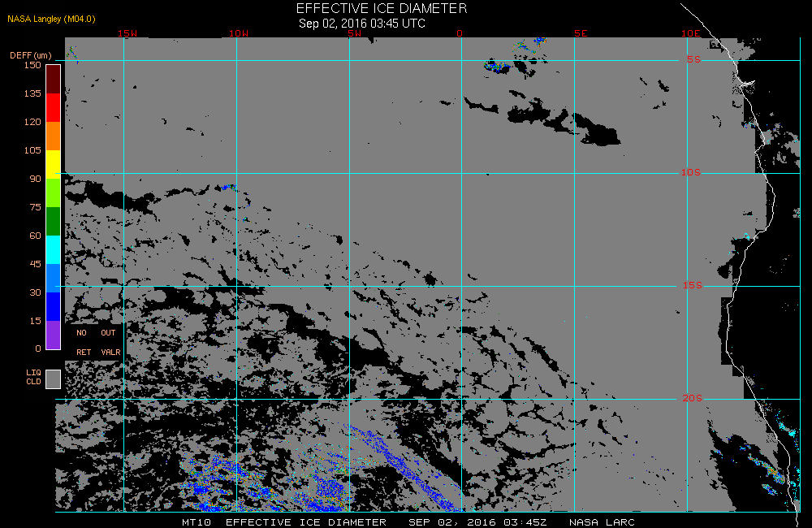Click the 150 scale value
Screen dimensions: 812x528
32,65
